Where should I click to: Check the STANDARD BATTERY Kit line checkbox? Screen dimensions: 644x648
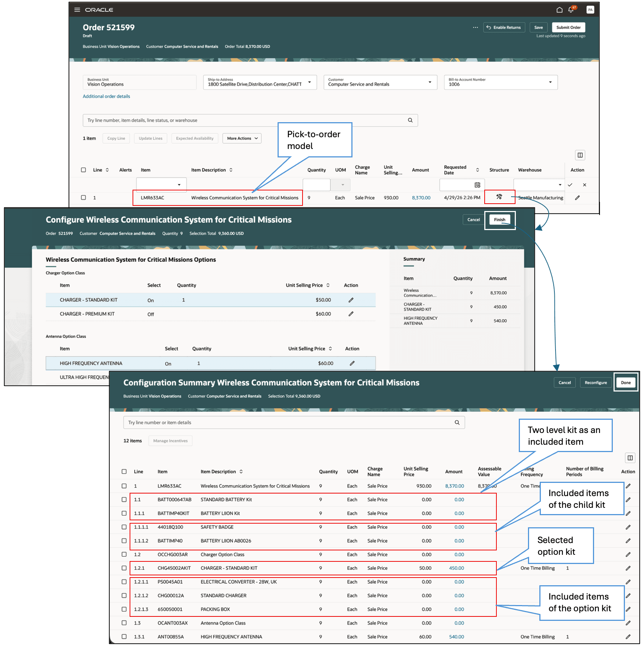124,499
